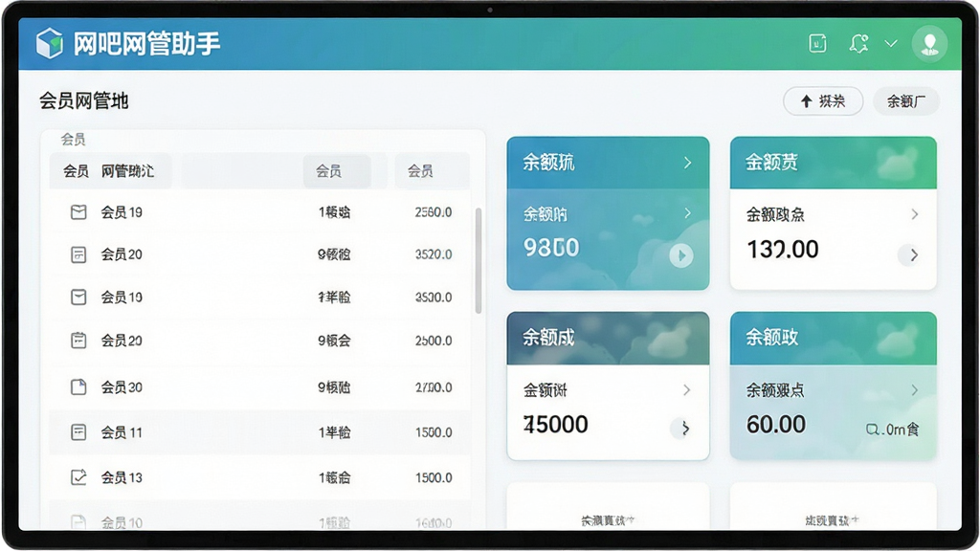The width and height of the screenshot is (980, 551).
Task: Click the amount 2560.0
Action: [x=434, y=212]
